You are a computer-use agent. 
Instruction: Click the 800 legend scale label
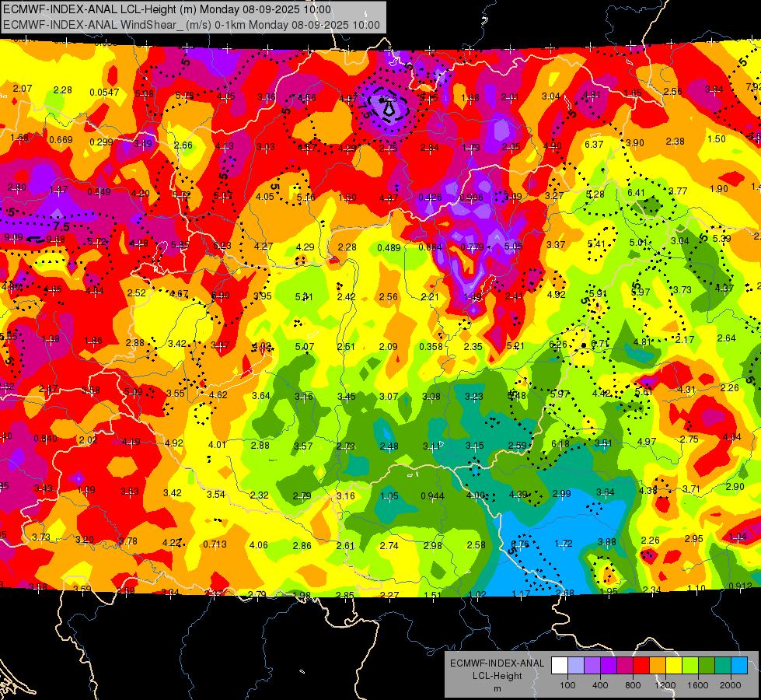[633, 685]
